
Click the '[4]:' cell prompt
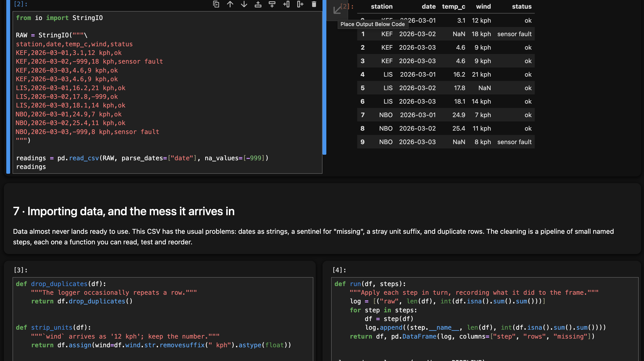click(339, 270)
